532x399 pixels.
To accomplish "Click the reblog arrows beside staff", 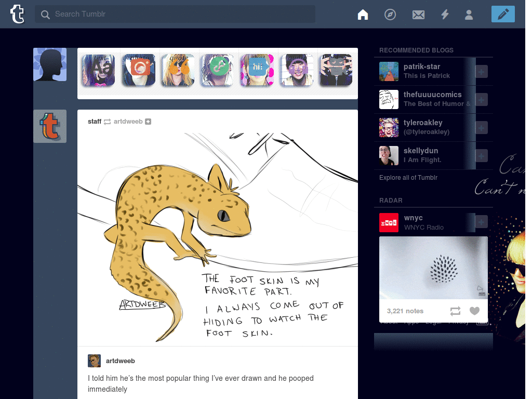I will tap(107, 122).
